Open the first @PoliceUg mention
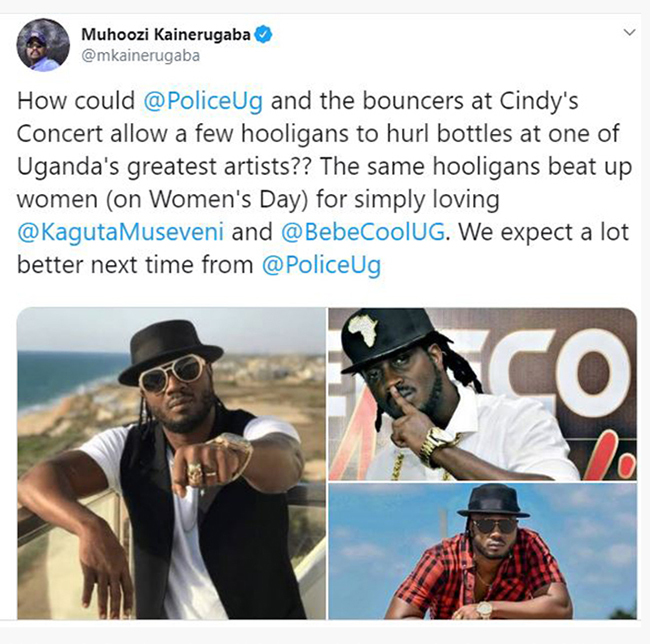 [x=203, y=102]
